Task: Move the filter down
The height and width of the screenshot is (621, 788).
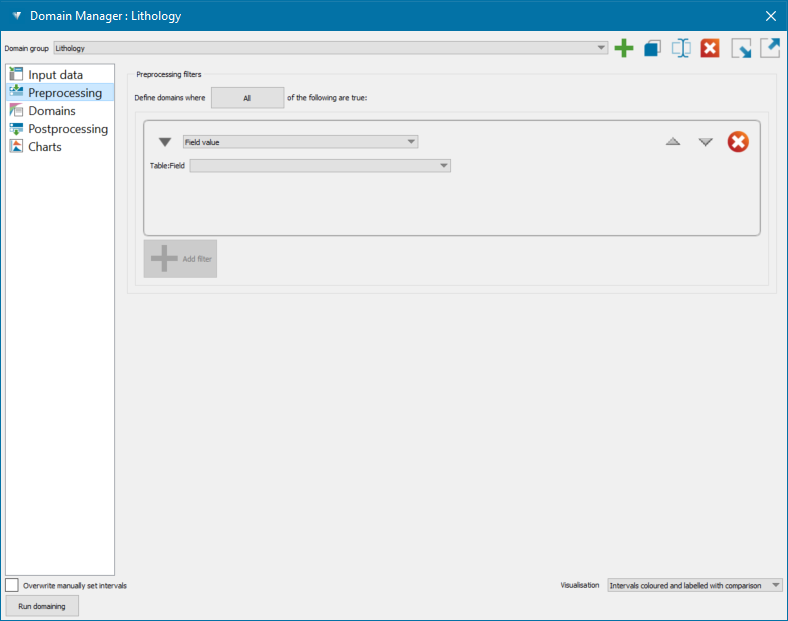Action: [x=706, y=142]
